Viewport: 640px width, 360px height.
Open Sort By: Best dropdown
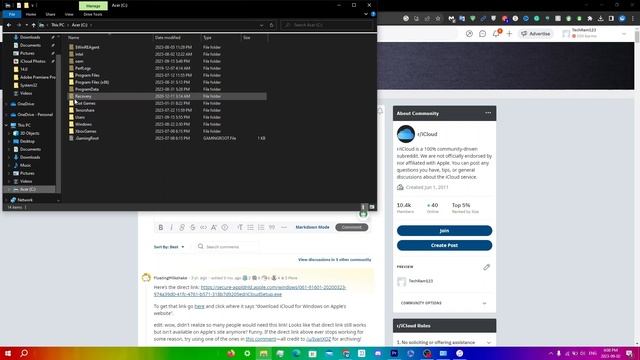[169, 247]
